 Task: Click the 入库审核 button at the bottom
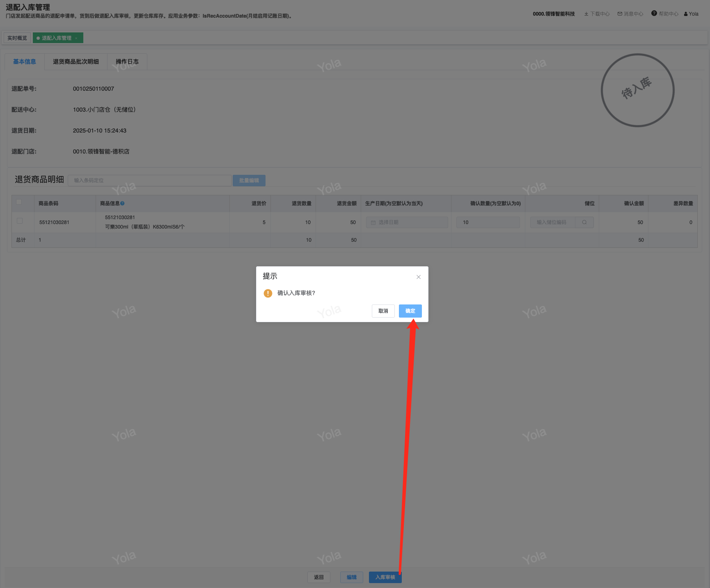click(385, 577)
